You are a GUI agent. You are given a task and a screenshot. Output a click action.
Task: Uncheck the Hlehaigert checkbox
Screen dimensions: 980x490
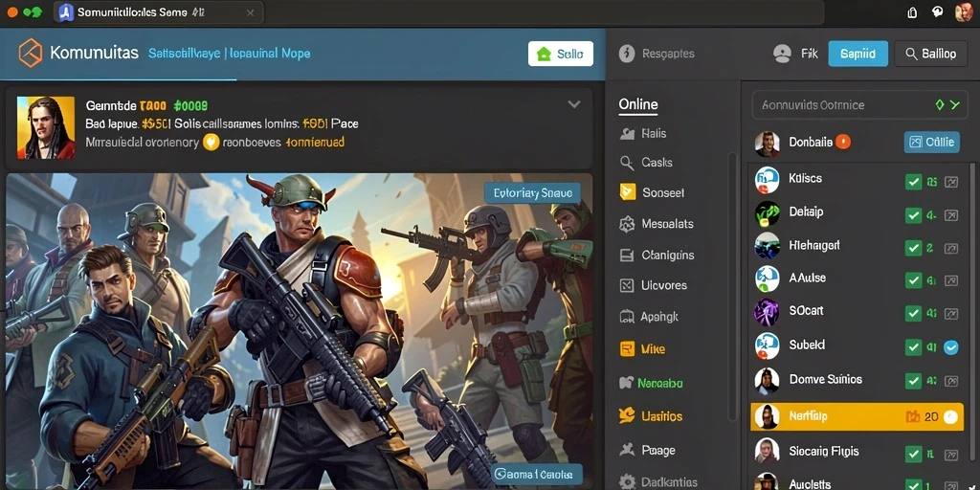click(914, 248)
